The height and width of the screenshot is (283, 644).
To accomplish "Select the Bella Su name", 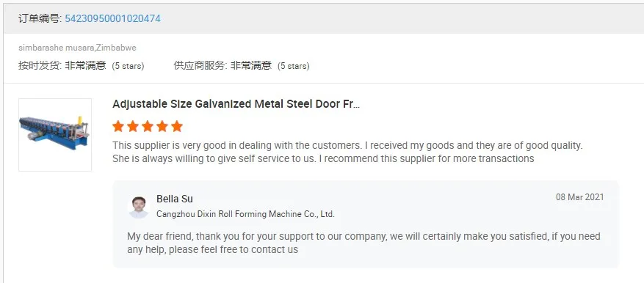I will coord(175,199).
